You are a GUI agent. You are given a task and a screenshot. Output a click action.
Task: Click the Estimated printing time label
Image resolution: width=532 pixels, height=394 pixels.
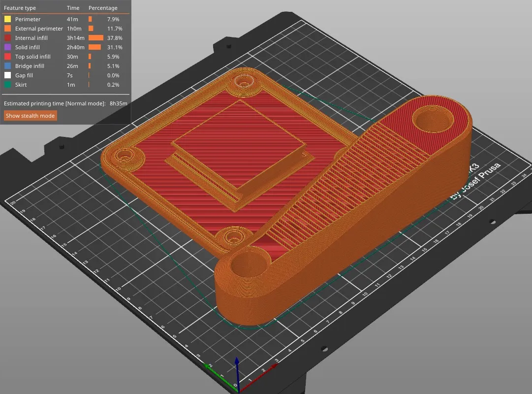point(55,103)
